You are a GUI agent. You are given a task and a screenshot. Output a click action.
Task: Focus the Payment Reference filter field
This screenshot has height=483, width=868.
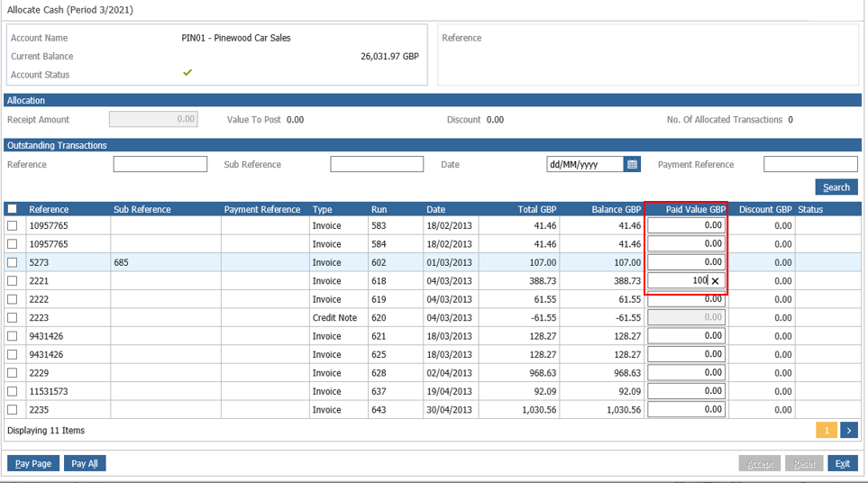click(810, 164)
